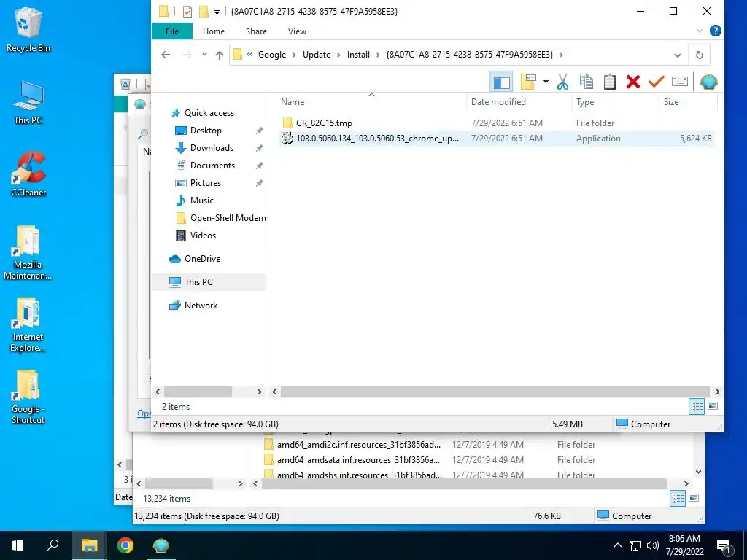The height and width of the screenshot is (560, 747).
Task: Open Downloads in navigation pane
Action: [x=212, y=148]
